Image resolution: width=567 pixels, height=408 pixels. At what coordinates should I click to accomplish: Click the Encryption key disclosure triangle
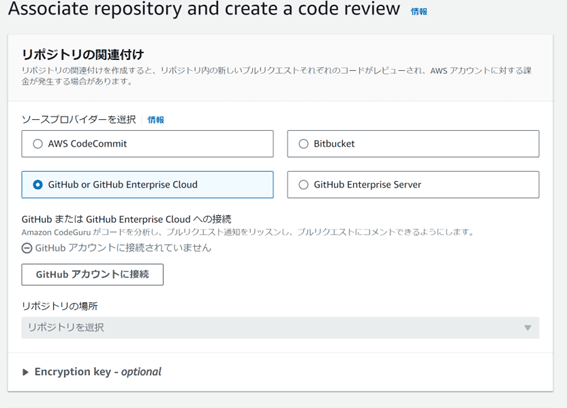(25, 372)
